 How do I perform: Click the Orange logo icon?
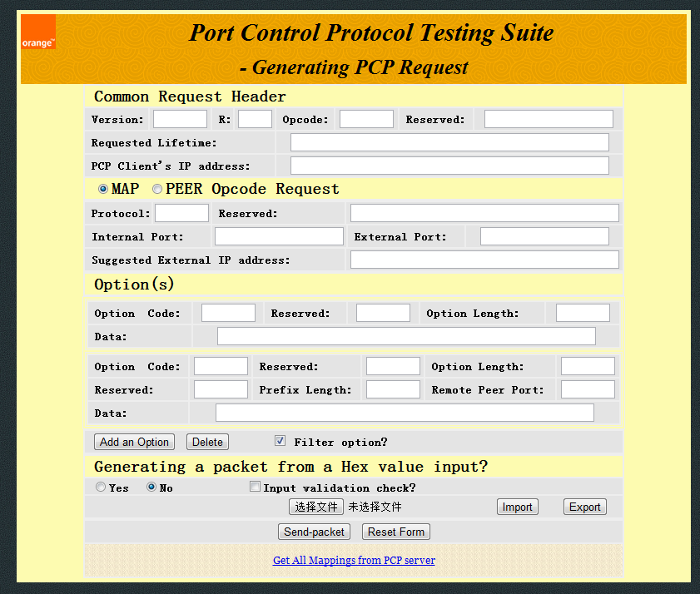click(37, 33)
